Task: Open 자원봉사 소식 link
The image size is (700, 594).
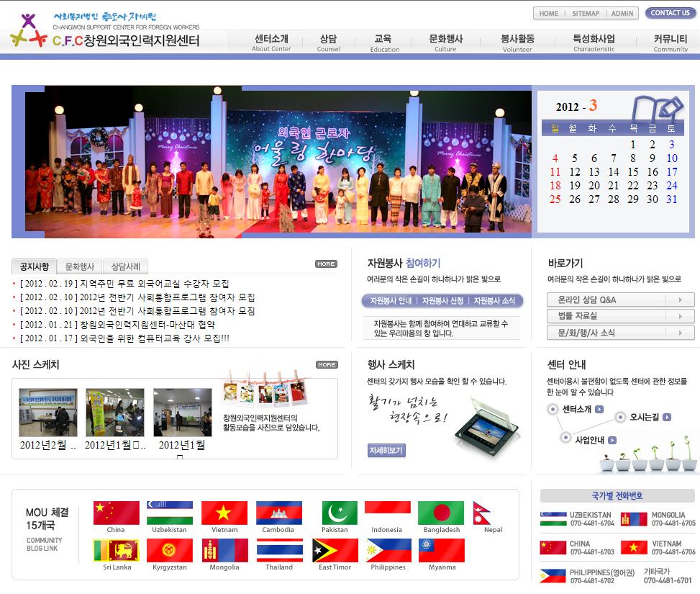Action: point(494,301)
